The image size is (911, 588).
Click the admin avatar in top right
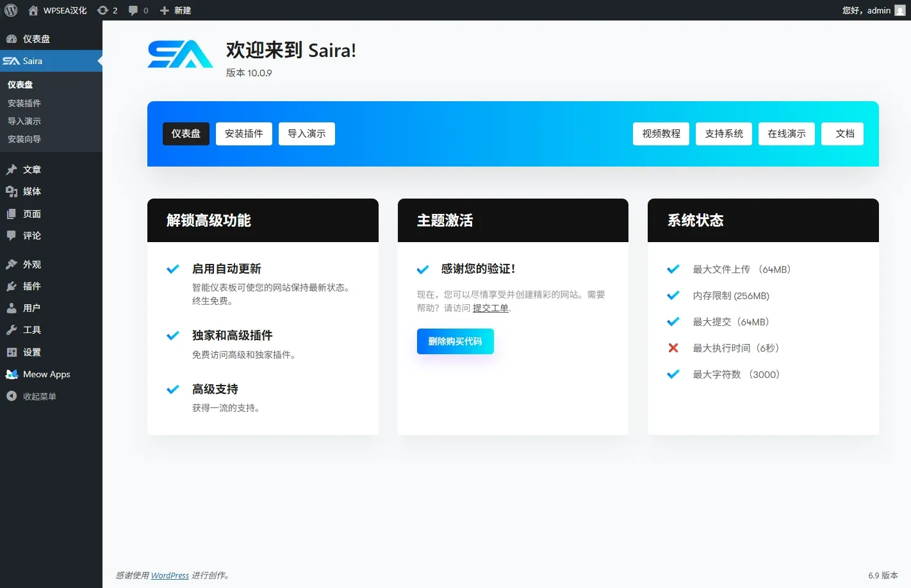tap(899, 10)
